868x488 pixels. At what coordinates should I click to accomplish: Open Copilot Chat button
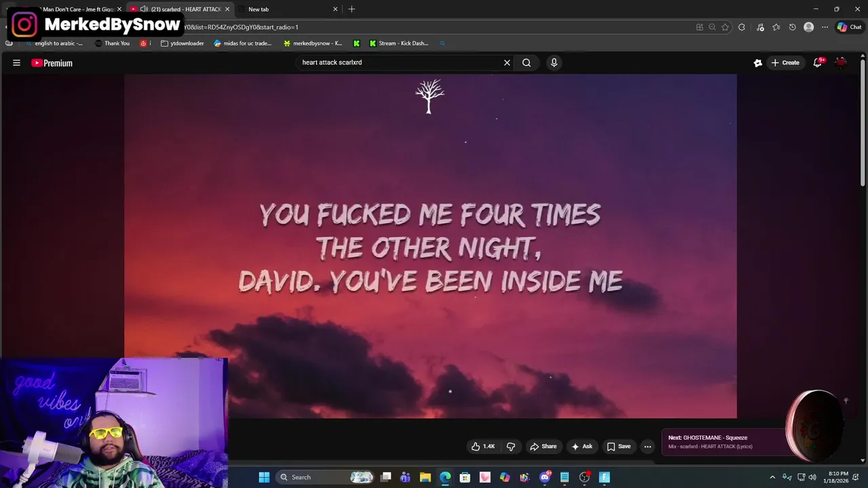pos(849,27)
